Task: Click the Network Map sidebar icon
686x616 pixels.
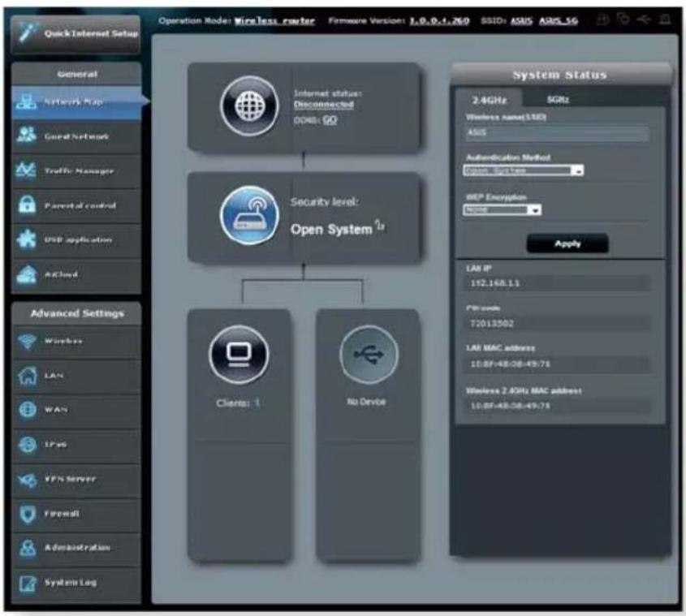Action: click(x=26, y=101)
